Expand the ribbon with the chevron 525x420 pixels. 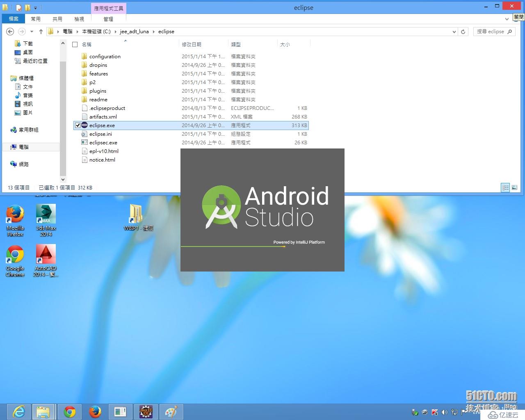tap(507, 19)
